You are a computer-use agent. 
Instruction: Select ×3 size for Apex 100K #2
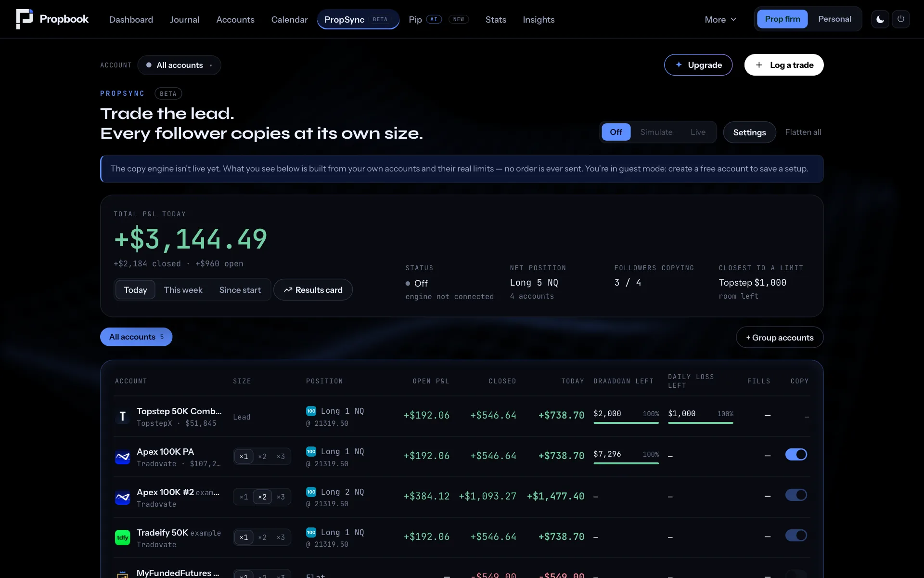(x=281, y=497)
